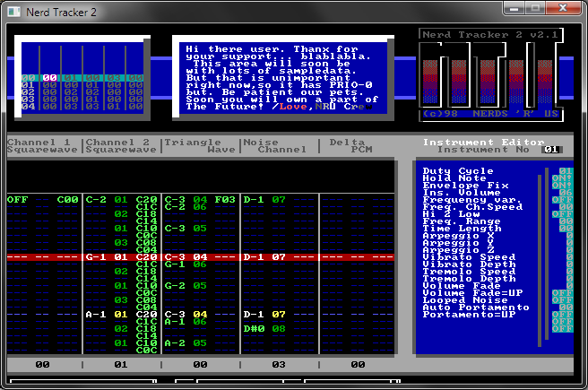Select the Arpeggio Z parameter
Viewport: 588px width, 390px height.
pos(458,250)
